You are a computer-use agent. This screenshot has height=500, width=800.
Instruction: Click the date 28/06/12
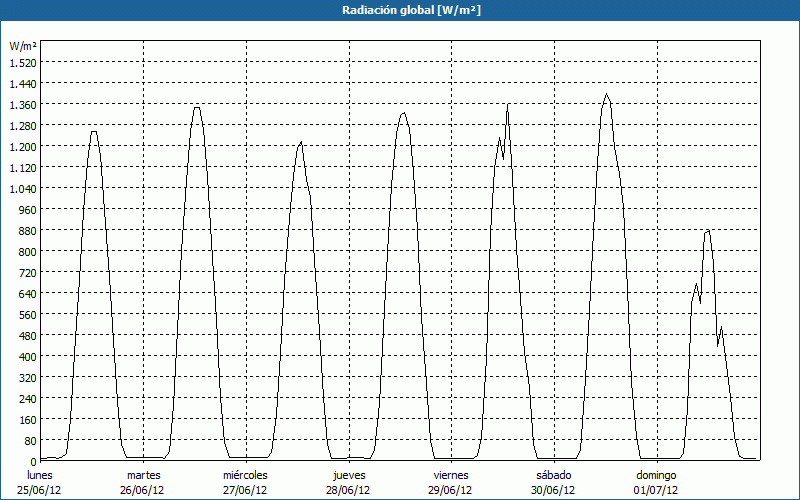coord(348,490)
